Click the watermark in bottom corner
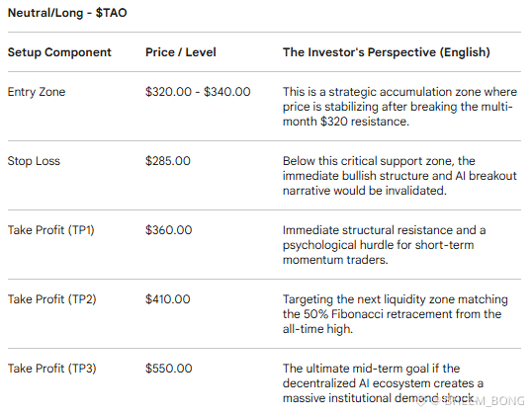The image size is (532, 416). (x=472, y=401)
